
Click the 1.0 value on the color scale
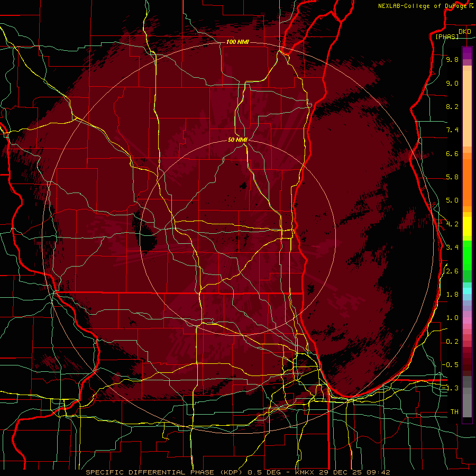click(452, 318)
